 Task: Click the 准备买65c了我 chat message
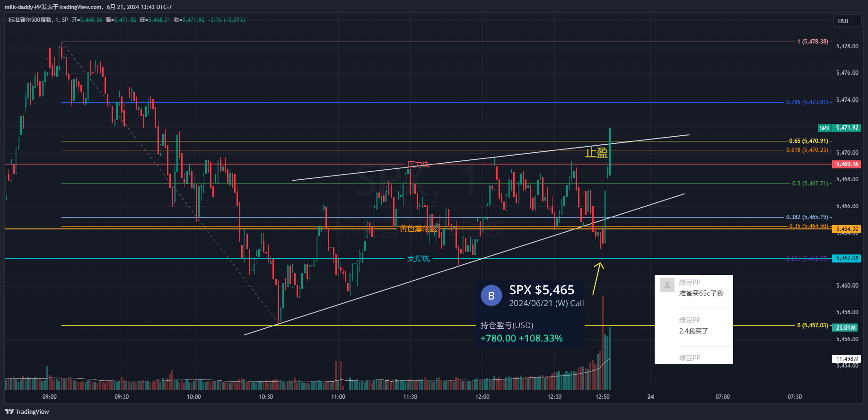pos(701,293)
